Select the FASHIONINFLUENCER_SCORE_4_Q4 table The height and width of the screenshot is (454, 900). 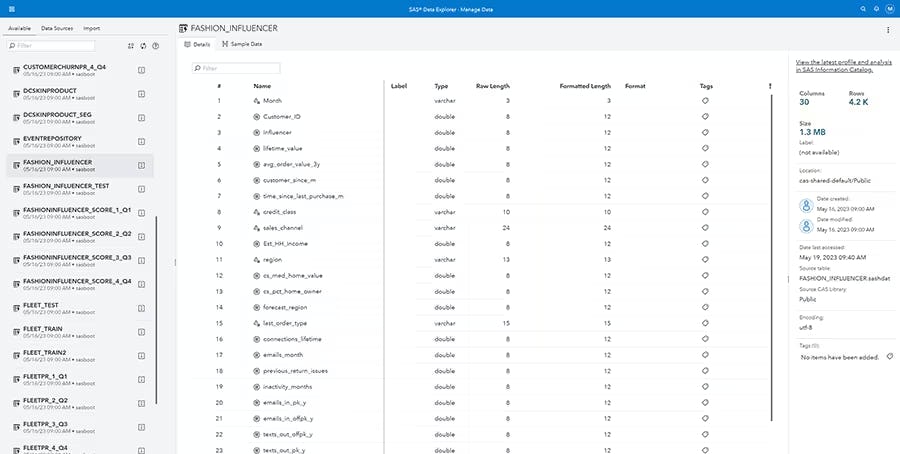click(80, 284)
